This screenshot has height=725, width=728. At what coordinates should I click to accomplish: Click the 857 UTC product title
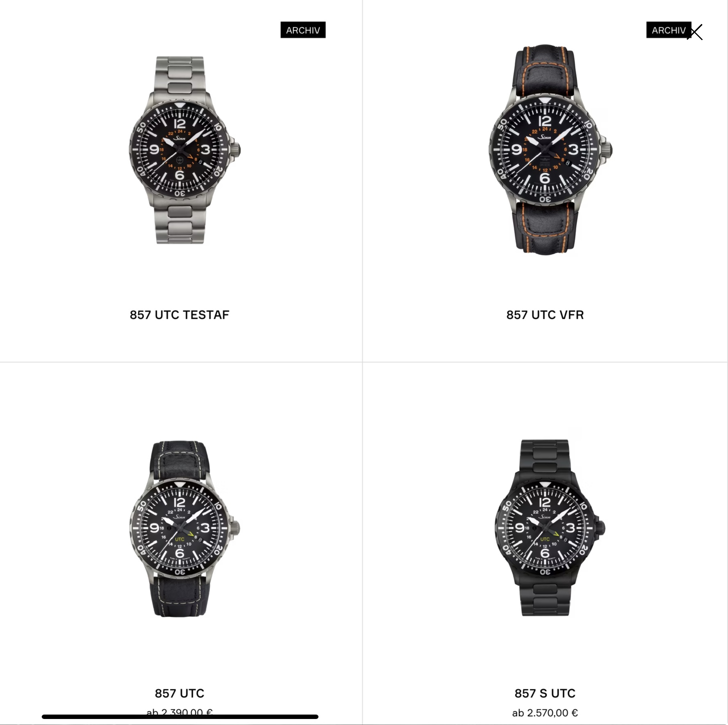click(180, 693)
